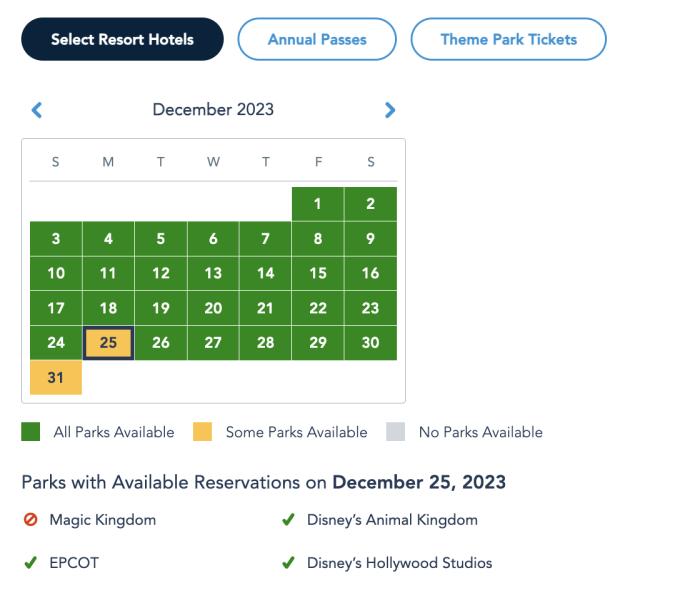700x593 pixels.
Task: Click the December 2023 month heading
Action: [x=213, y=110]
